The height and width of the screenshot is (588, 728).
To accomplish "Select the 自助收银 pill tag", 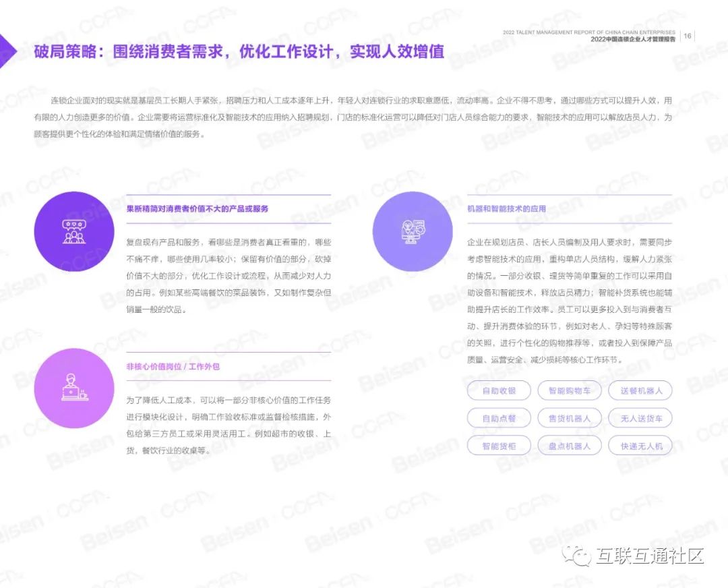I will click(x=499, y=390).
